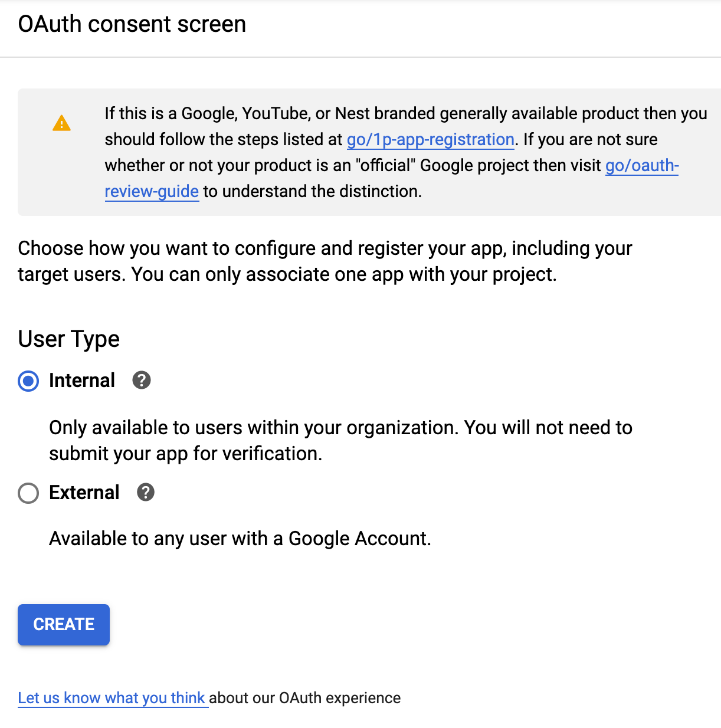Open the go/1p-app-registration link
The height and width of the screenshot is (728, 721).
[x=431, y=140]
